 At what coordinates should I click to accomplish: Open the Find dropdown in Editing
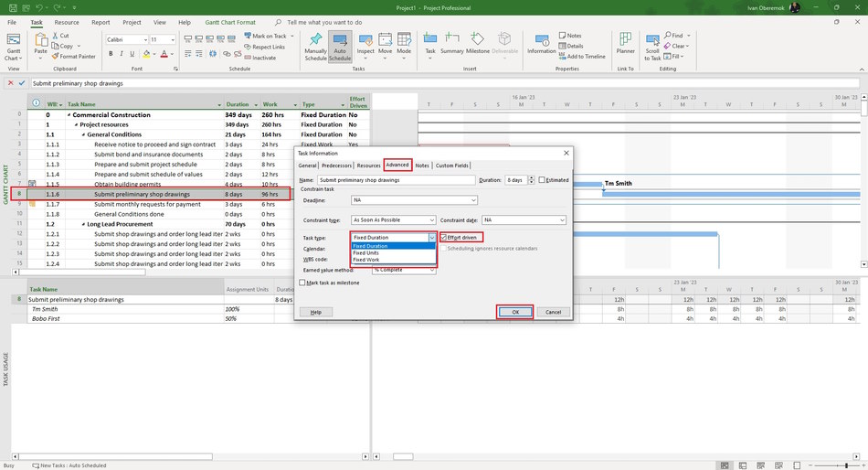689,36
